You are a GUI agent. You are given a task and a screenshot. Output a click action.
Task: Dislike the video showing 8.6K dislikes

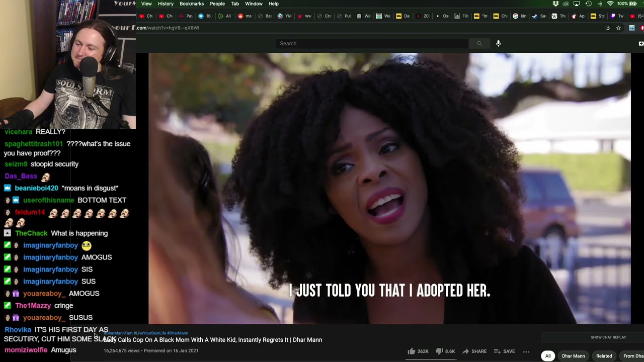[x=445, y=351]
